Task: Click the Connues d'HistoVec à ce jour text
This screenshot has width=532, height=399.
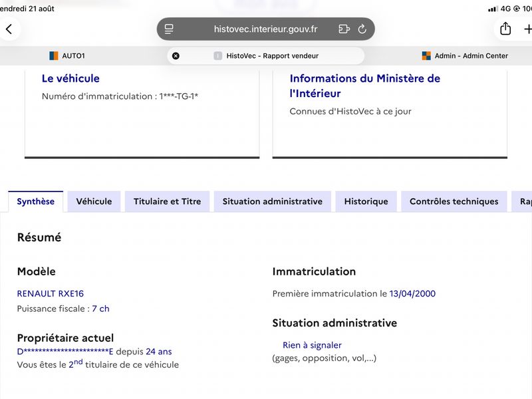Action: pyautogui.click(x=350, y=111)
